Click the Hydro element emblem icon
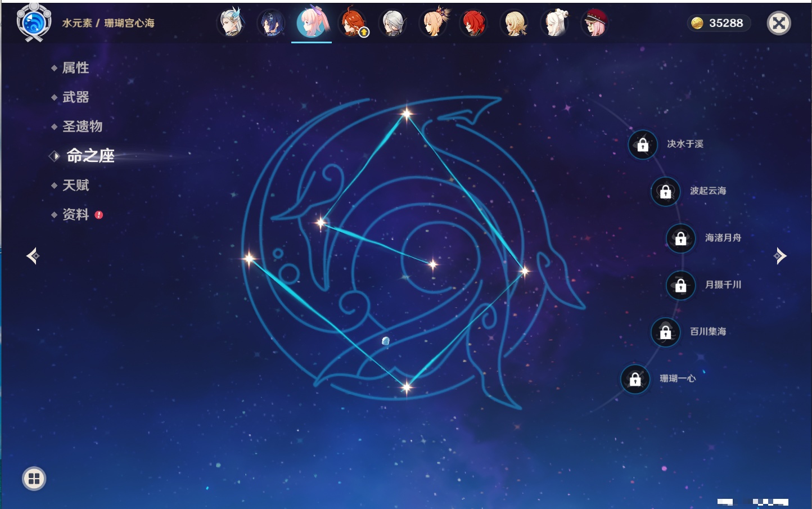The height and width of the screenshot is (509, 812). [34, 23]
